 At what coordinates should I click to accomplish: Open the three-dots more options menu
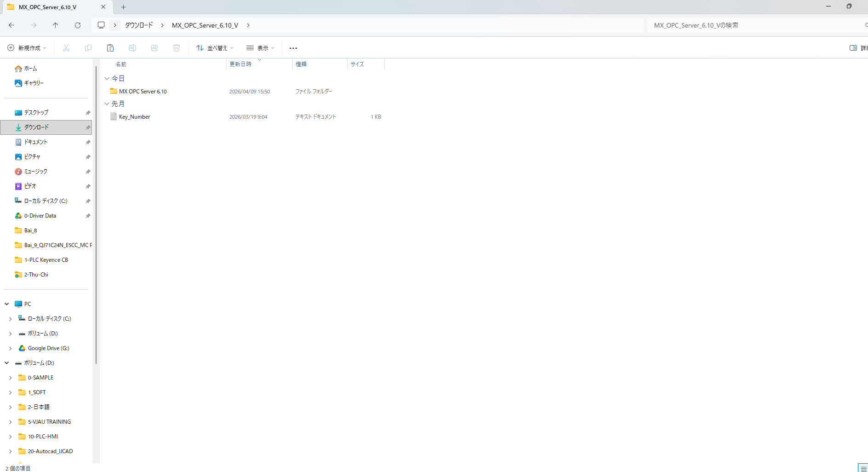pyautogui.click(x=293, y=48)
